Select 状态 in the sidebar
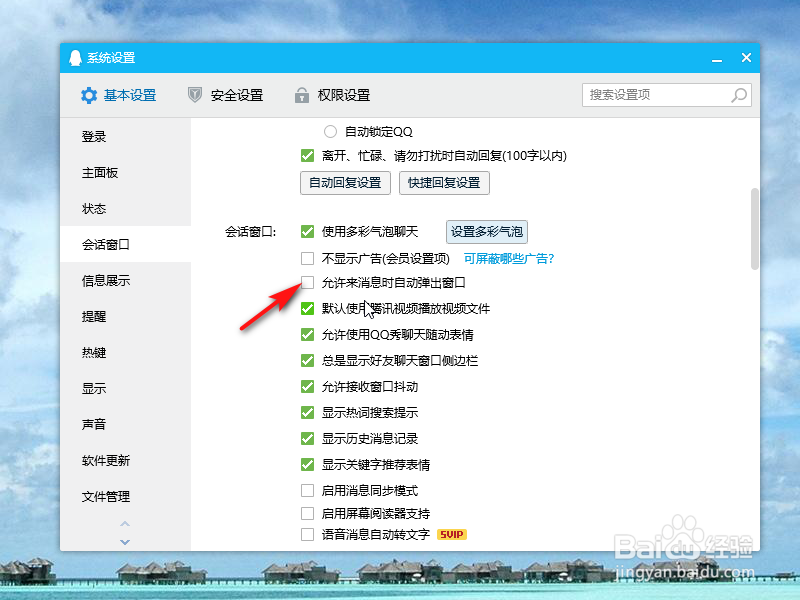Viewport: 800px width, 600px height. [126, 208]
